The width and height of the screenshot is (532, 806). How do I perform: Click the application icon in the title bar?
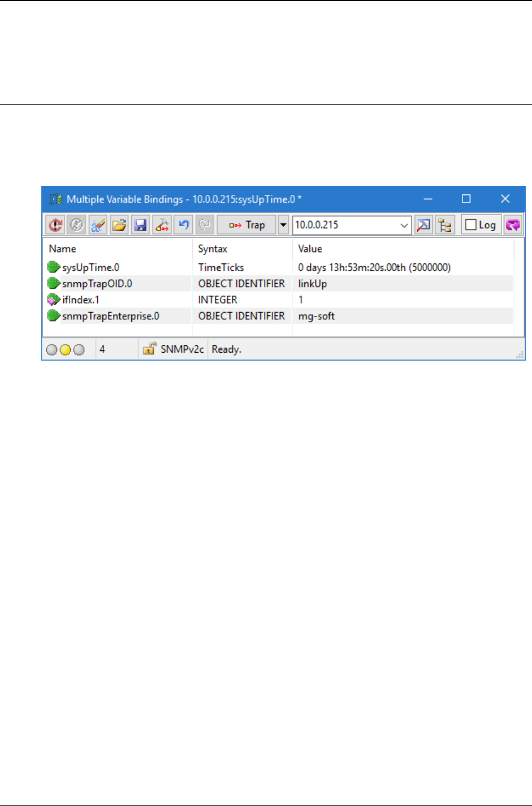(55, 199)
